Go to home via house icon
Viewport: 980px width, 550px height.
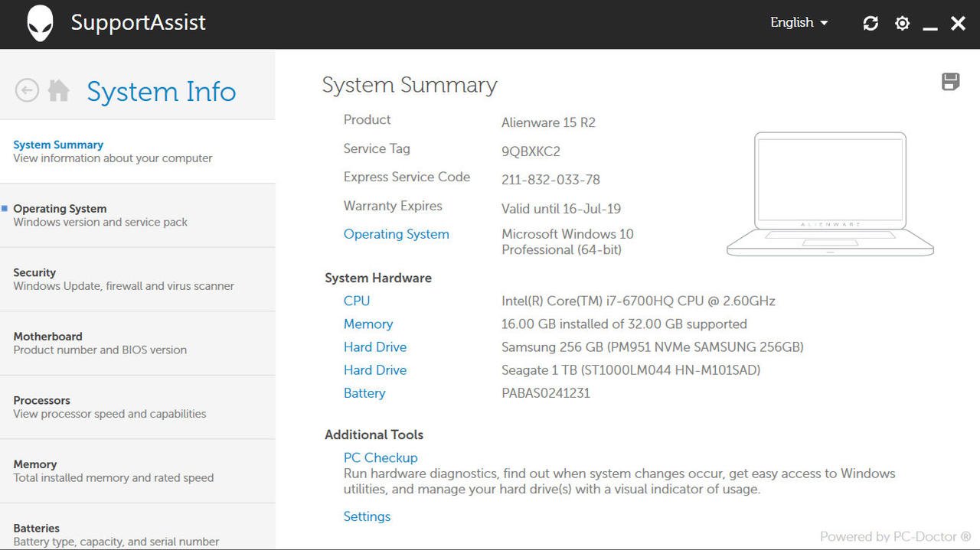pyautogui.click(x=58, y=91)
